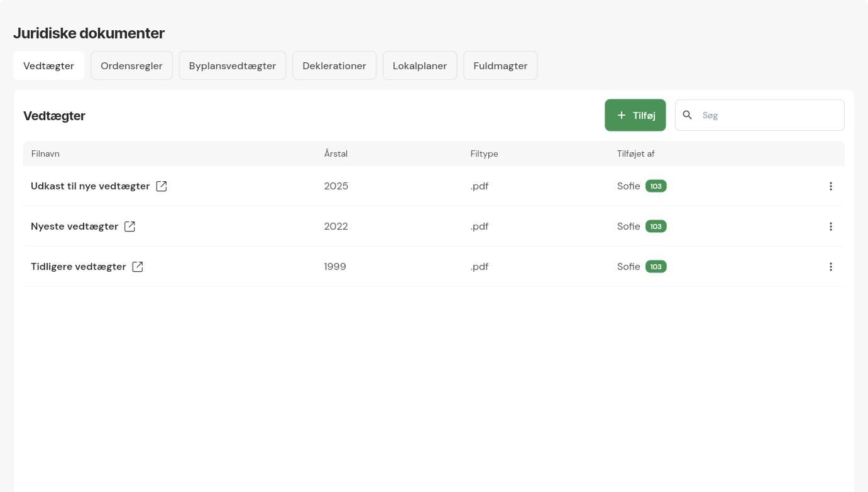Open external link icon beside Tidligere vedtægter

(138, 267)
